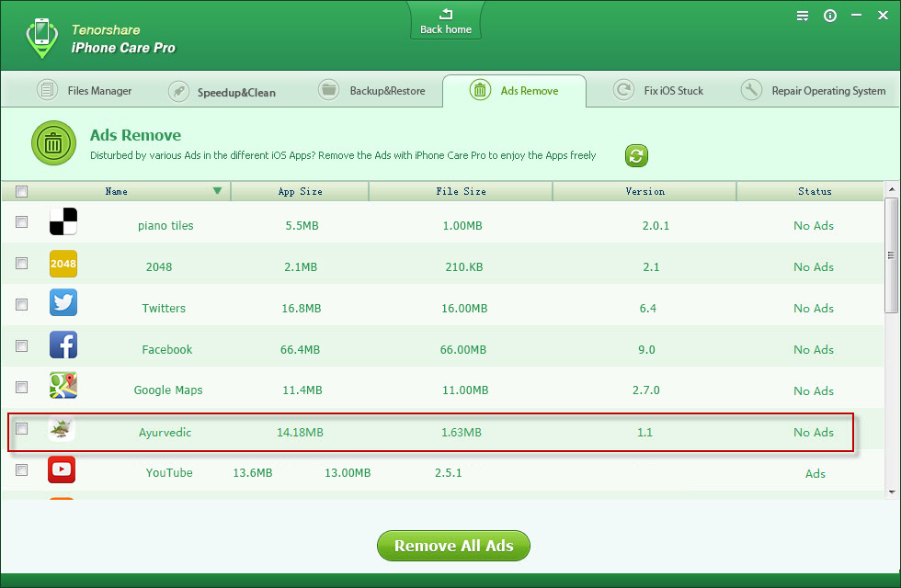Click the piano tiles app icon
Screen dimensions: 901x588
click(x=63, y=221)
